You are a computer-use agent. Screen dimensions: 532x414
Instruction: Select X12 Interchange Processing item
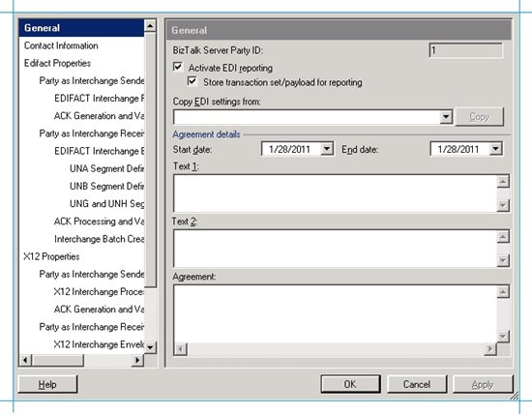point(99,292)
